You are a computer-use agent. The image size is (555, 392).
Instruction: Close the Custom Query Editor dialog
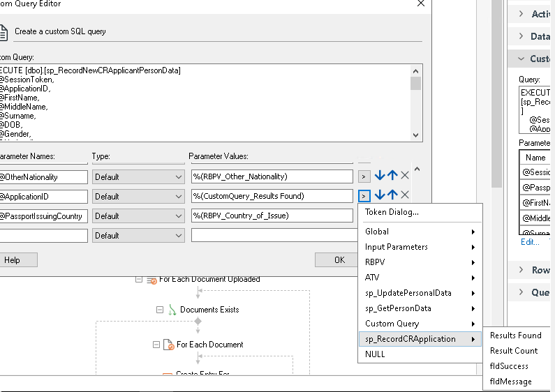tap(420, 4)
